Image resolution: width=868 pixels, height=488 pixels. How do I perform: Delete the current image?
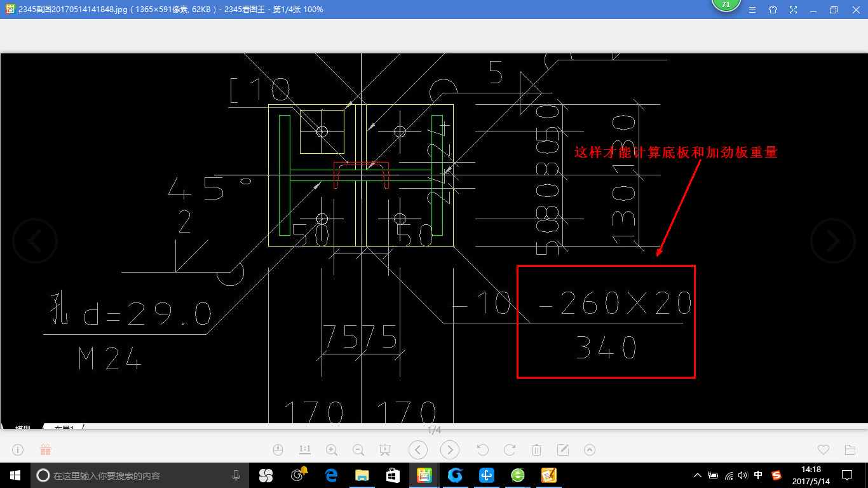[536, 450]
